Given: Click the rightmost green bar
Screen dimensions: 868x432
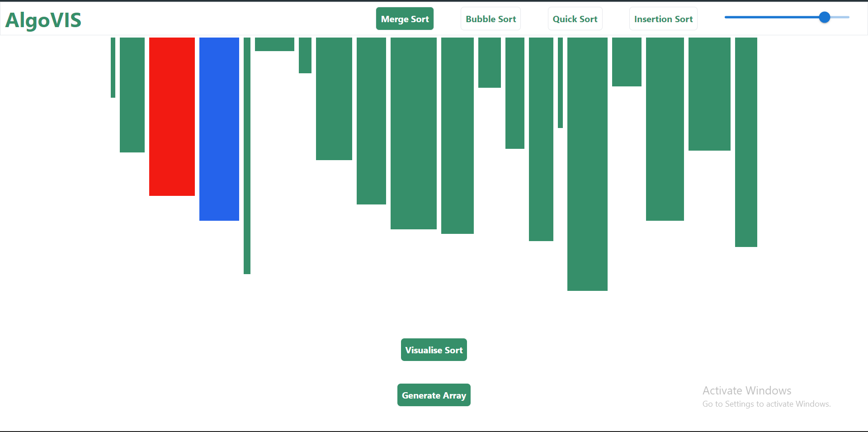Looking at the screenshot, I should (746, 142).
